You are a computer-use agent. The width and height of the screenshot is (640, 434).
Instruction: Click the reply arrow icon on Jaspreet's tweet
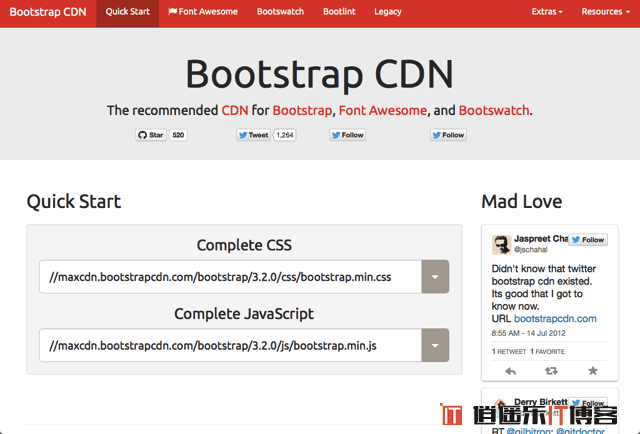[510, 371]
